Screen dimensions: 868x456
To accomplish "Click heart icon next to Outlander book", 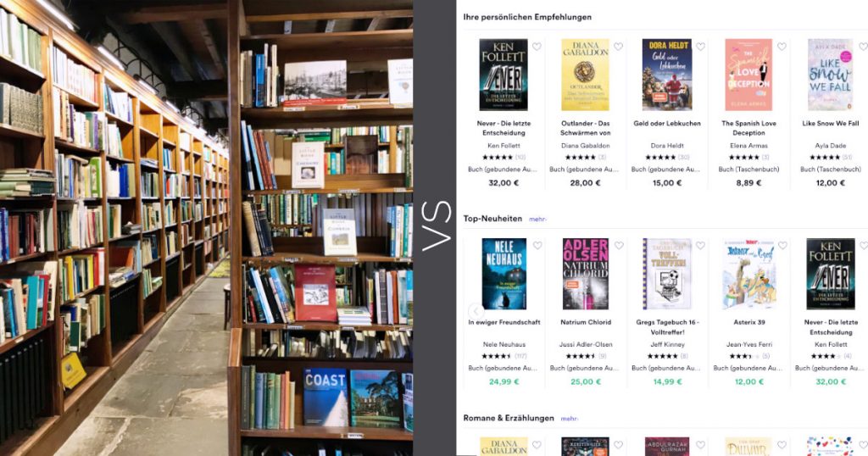I will [x=618, y=47].
